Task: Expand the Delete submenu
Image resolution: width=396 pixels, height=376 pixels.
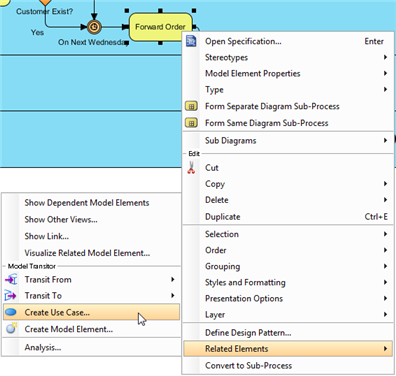Action: coord(288,200)
